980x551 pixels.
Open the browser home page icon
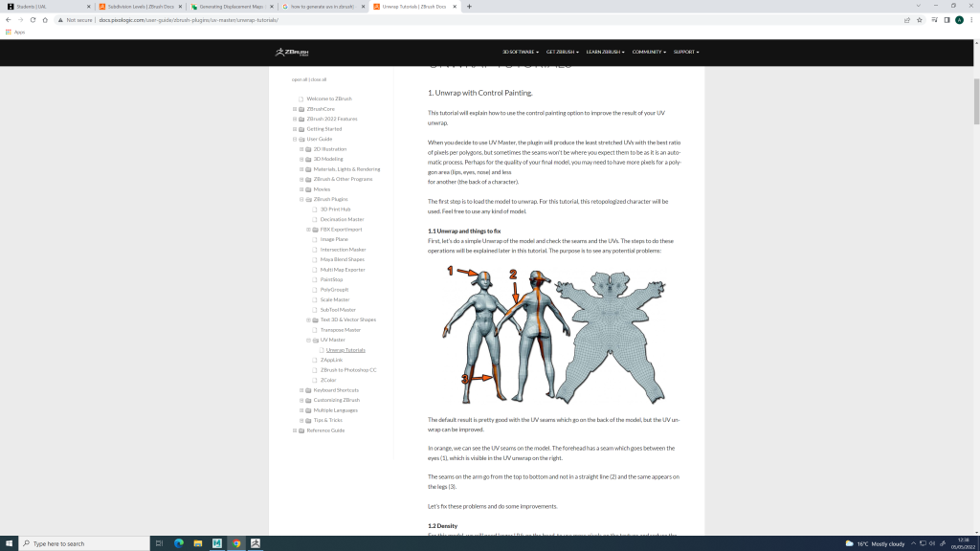pyautogui.click(x=45, y=20)
